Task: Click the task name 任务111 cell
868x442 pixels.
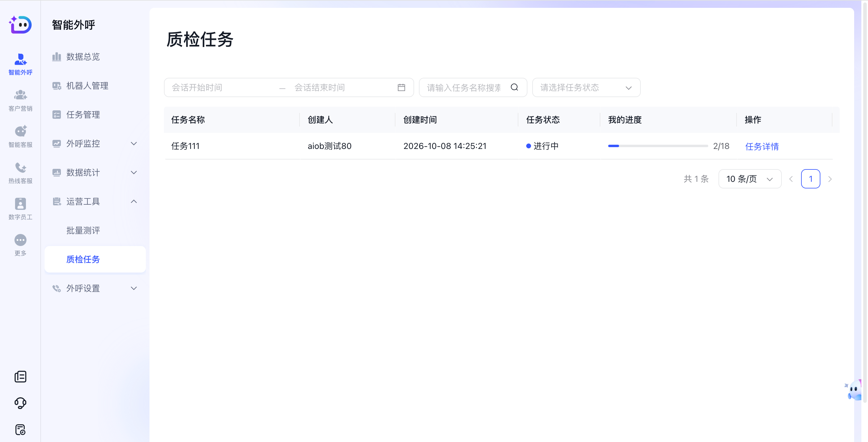Action: [x=185, y=146]
